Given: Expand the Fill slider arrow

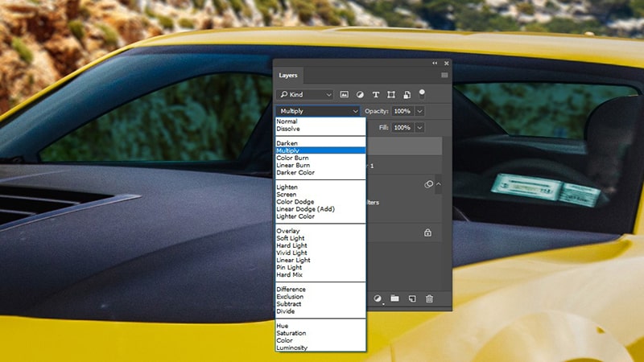Looking at the screenshot, I should click(419, 128).
